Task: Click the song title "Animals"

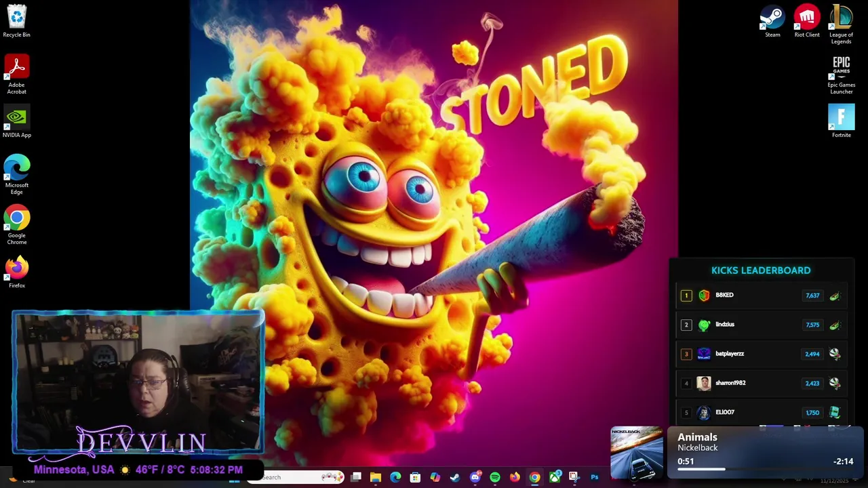Action: [697, 437]
